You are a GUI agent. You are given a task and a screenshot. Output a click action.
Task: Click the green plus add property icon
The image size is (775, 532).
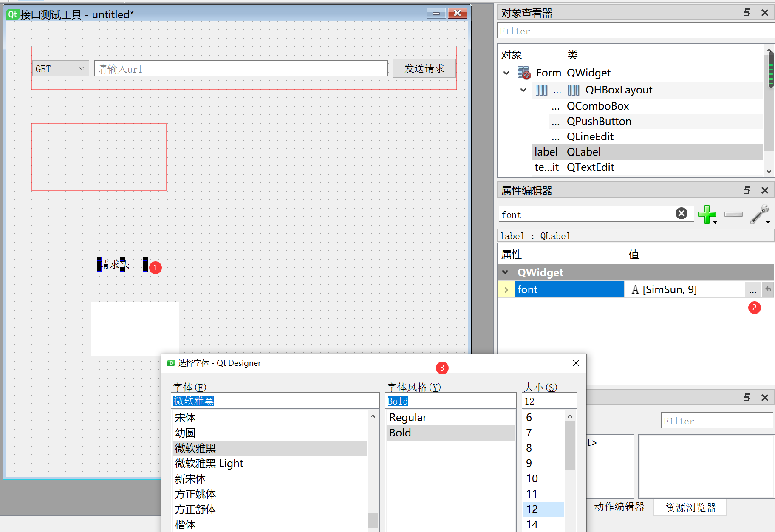point(707,214)
